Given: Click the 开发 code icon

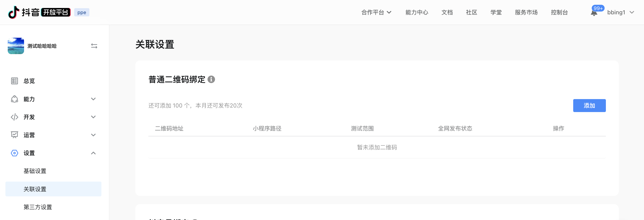Looking at the screenshot, I should point(15,117).
